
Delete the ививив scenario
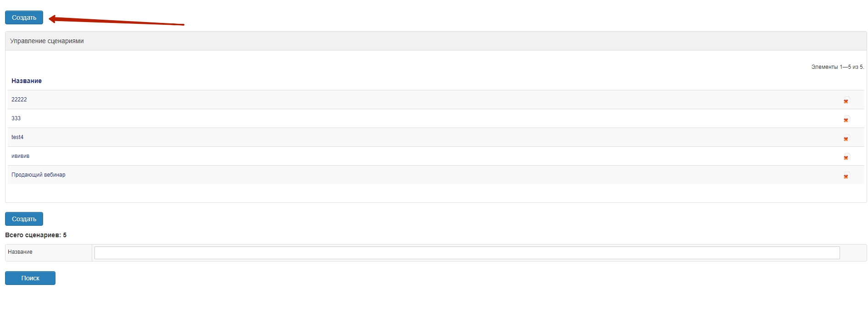pos(846,157)
